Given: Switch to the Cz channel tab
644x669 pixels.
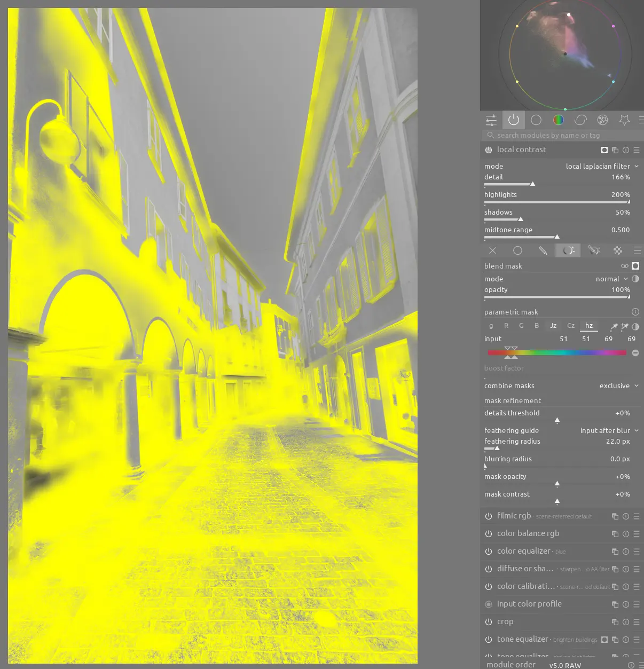Looking at the screenshot, I should pyautogui.click(x=571, y=325).
